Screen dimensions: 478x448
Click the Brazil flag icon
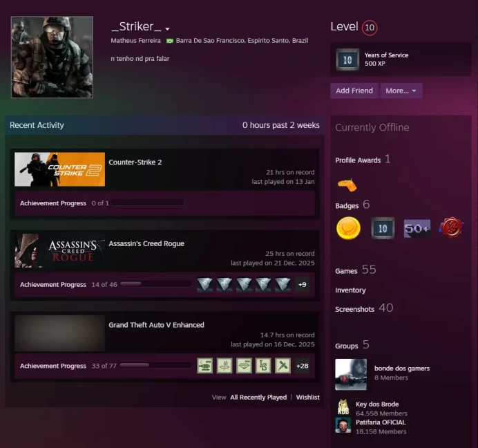(x=170, y=41)
